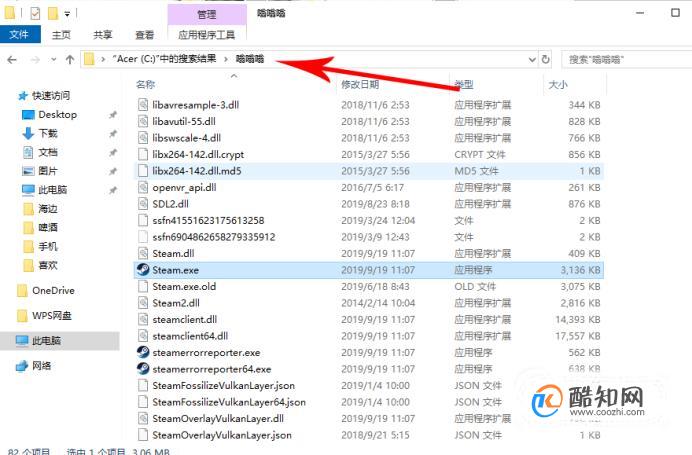Sort by the 修改日期 column header
692x455 pixels.
coord(360,84)
